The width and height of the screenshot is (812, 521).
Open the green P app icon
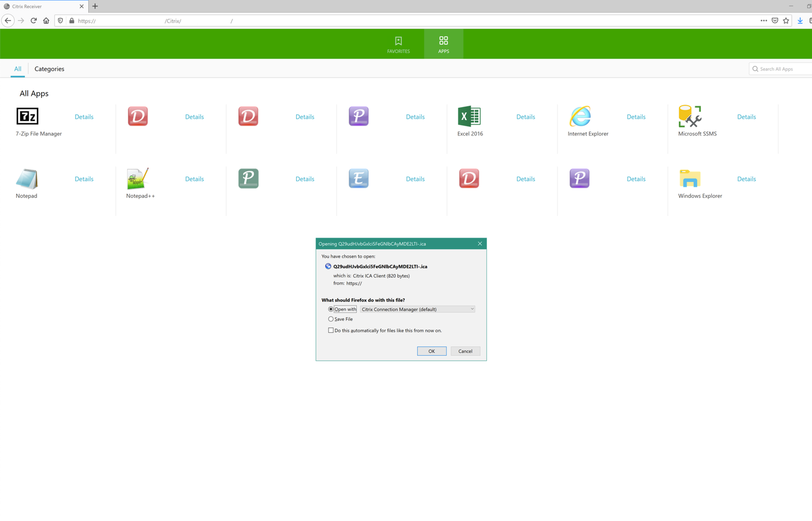248,179
